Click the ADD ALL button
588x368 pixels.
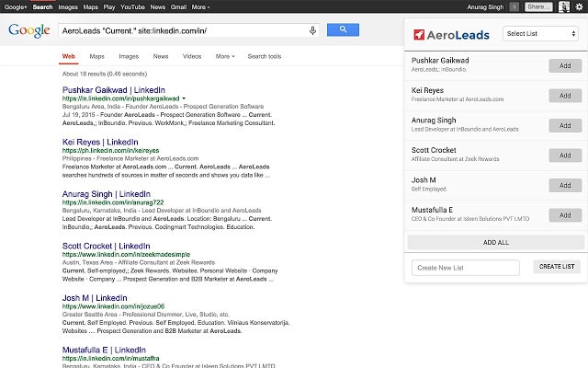pyautogui.click(x=496, y=243)
